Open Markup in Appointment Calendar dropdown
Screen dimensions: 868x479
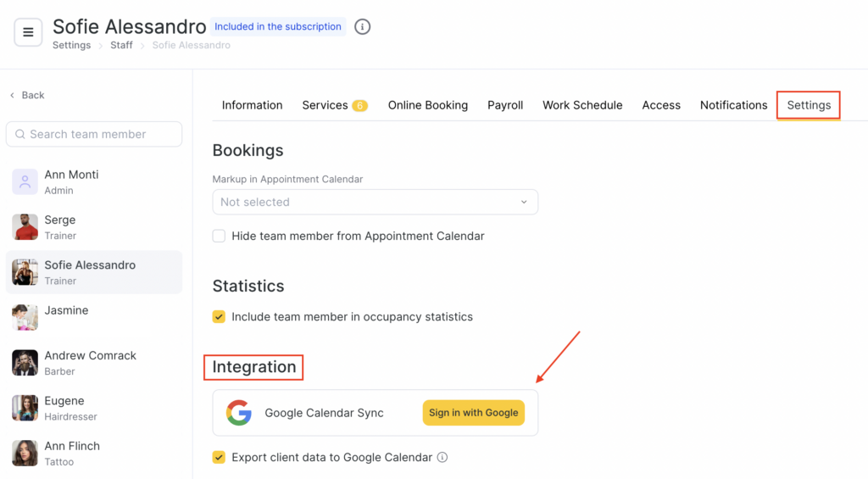pos(375,202)
